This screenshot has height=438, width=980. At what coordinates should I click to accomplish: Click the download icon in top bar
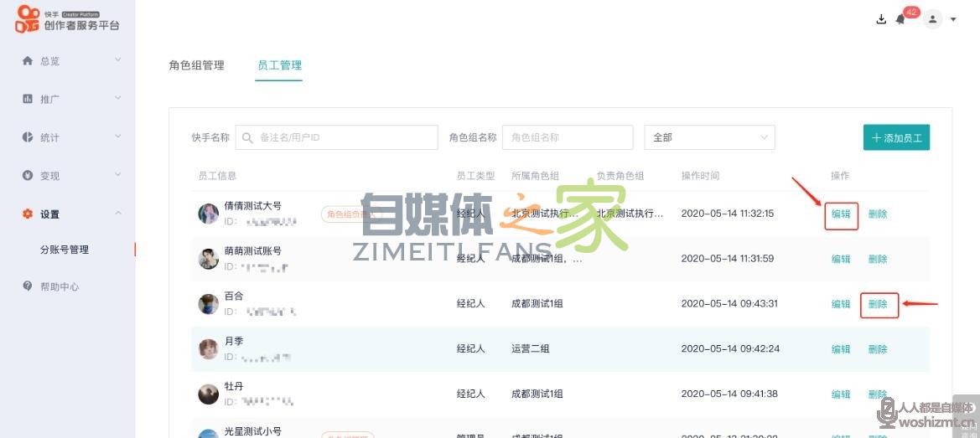point(881,19)
